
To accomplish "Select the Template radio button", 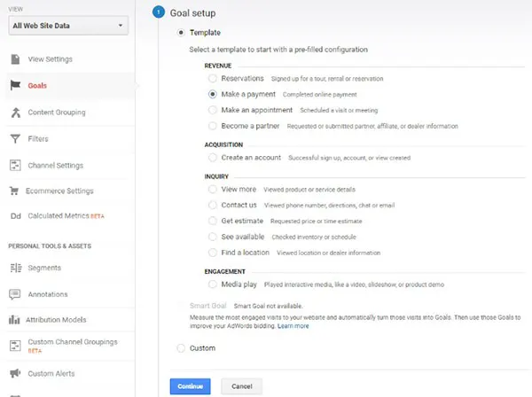I will click(x=181, y=33).
